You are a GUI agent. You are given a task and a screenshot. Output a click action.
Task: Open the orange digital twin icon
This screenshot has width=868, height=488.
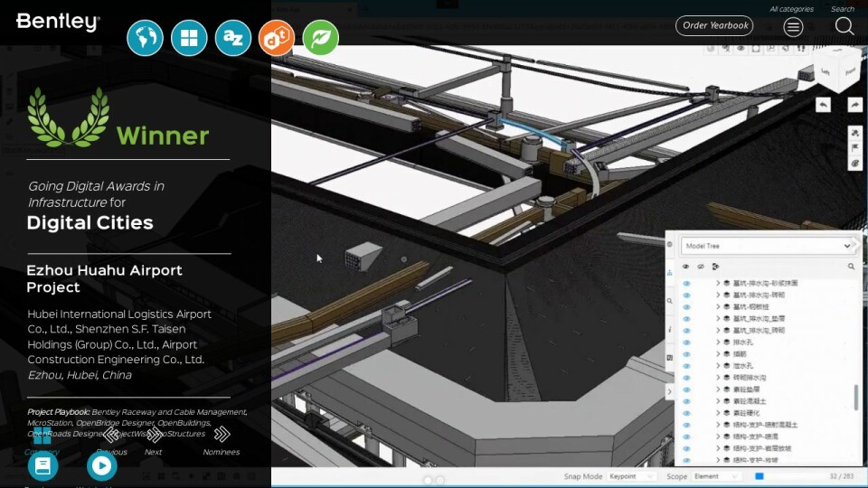277,38
